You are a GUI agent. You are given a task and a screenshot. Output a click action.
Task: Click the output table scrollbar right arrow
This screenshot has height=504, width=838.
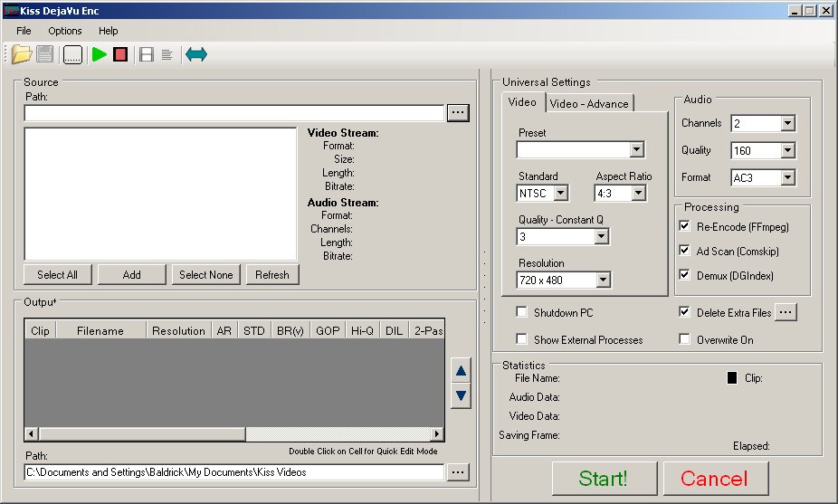click(437, 434)
